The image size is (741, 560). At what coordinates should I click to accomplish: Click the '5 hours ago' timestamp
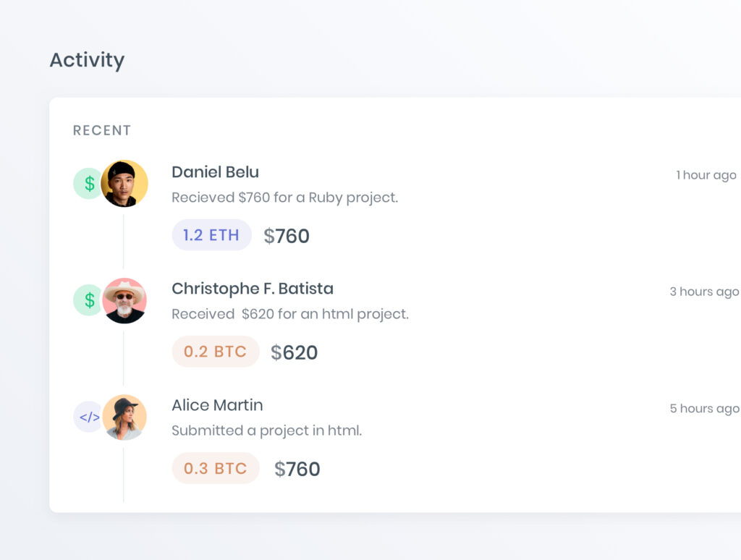pos(703,408)
